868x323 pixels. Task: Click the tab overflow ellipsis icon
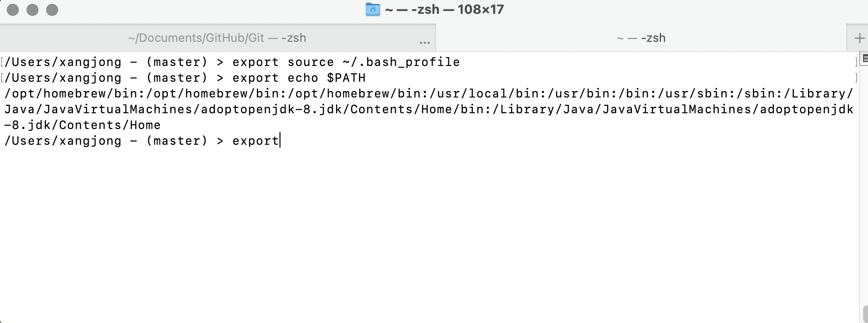coord(424,43)
